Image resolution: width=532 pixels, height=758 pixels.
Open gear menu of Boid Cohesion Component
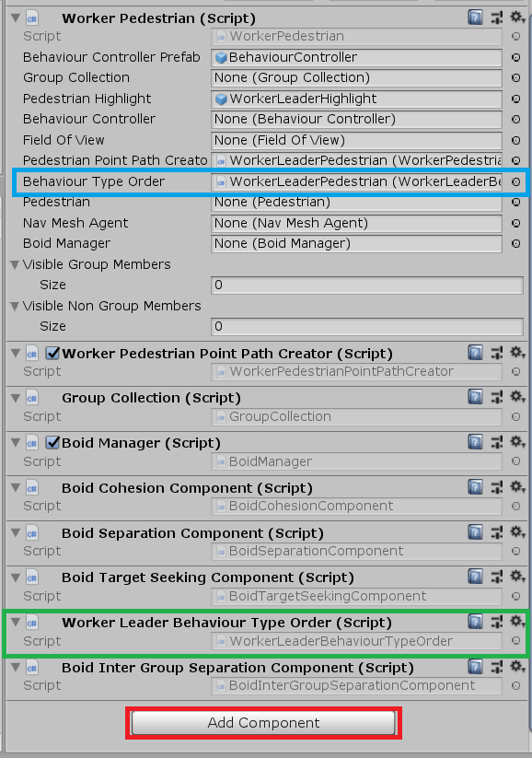(517, 487)
